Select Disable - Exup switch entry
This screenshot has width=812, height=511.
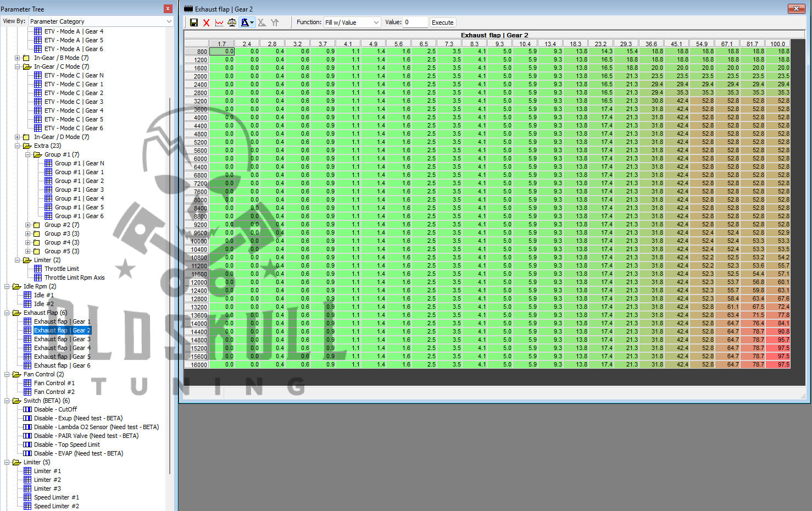click(78, 418)
